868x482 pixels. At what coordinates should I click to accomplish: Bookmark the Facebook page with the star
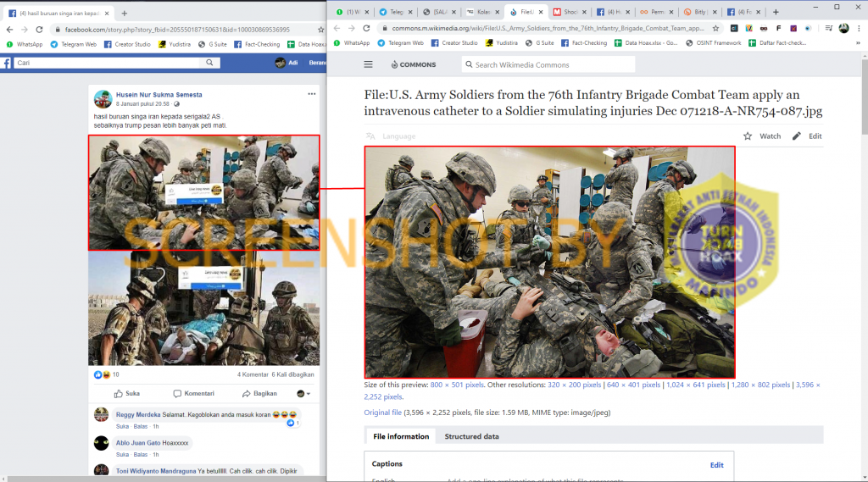321,30
